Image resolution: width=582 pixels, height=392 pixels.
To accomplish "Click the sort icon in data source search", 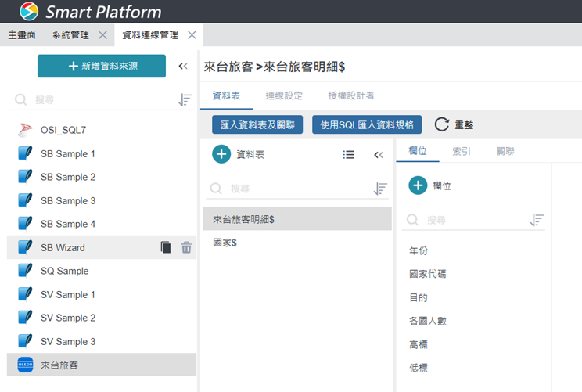I will tap(185, 100).
